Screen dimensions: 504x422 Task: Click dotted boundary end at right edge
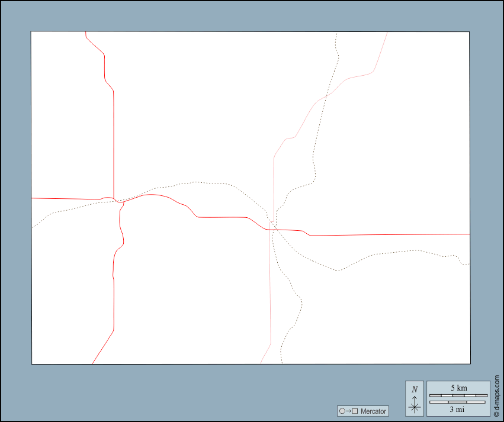(468, 264)
